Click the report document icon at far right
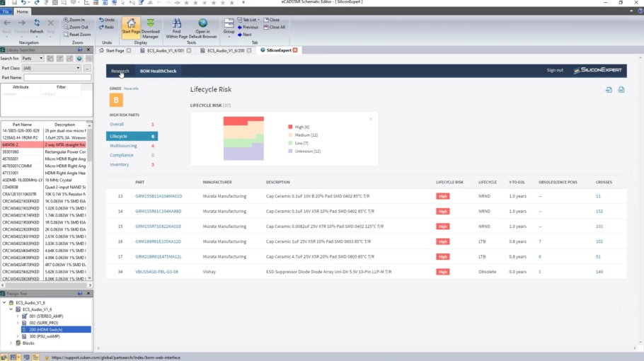 pos(621,89)
